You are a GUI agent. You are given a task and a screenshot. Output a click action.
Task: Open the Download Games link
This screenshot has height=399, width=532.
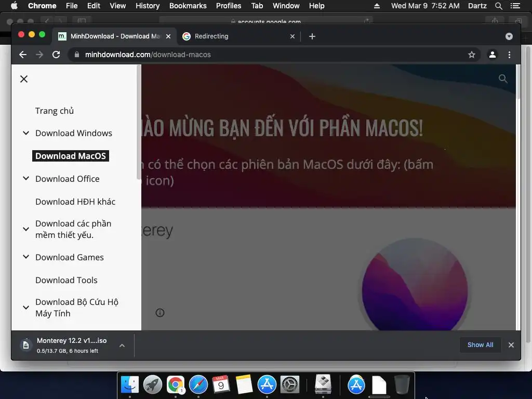70,258
